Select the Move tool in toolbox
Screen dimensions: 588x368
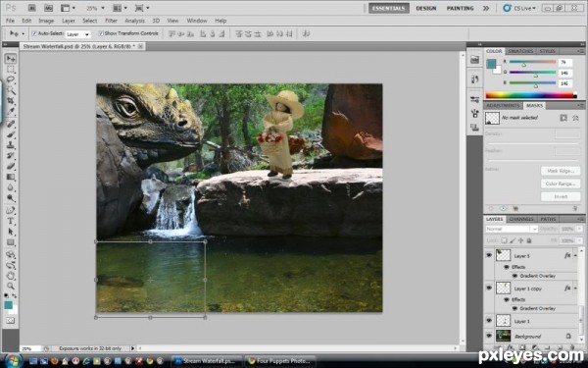pyautogui.click(x=11, y=58)
